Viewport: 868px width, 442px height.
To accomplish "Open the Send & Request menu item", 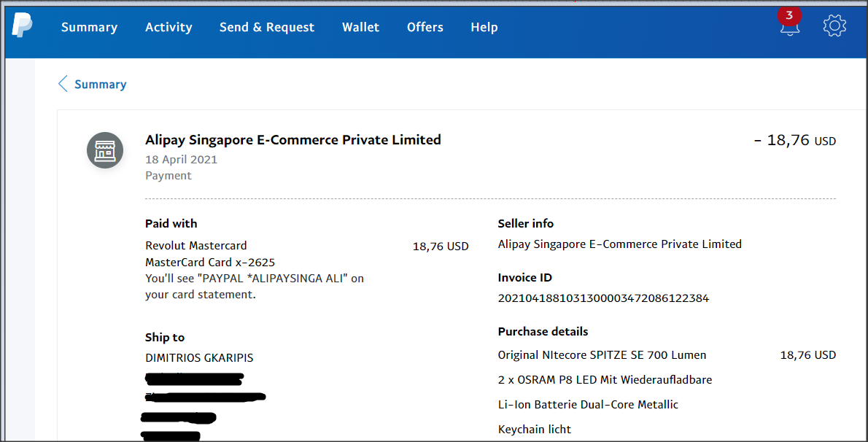I will coord(267,27).
